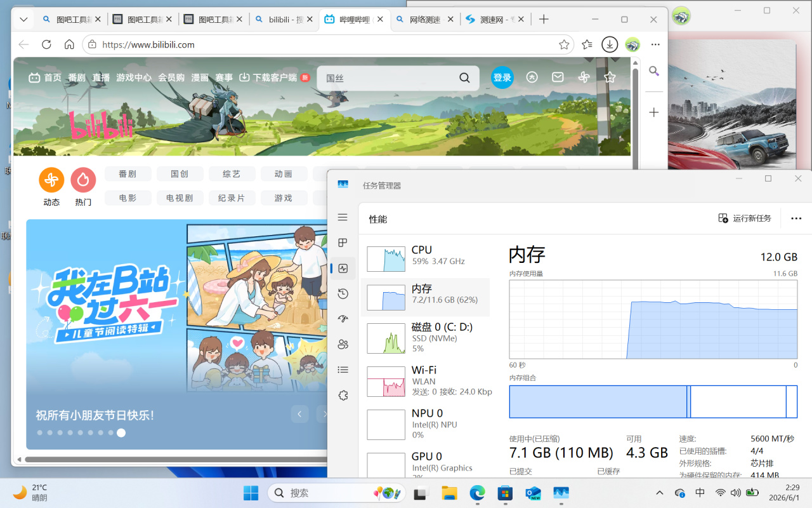Select the Wi-Fi performance item

(425, 380)
